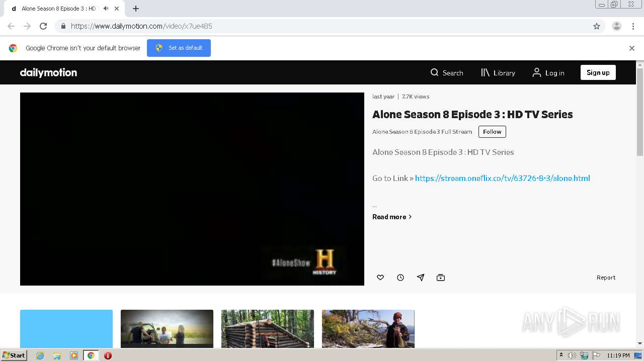
Task: Click Set as default button
Action: point(179,48)
